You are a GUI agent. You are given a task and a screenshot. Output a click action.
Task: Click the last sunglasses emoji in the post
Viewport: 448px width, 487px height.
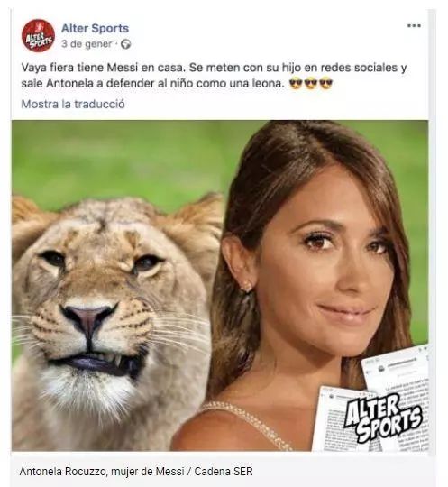(326, 83)
